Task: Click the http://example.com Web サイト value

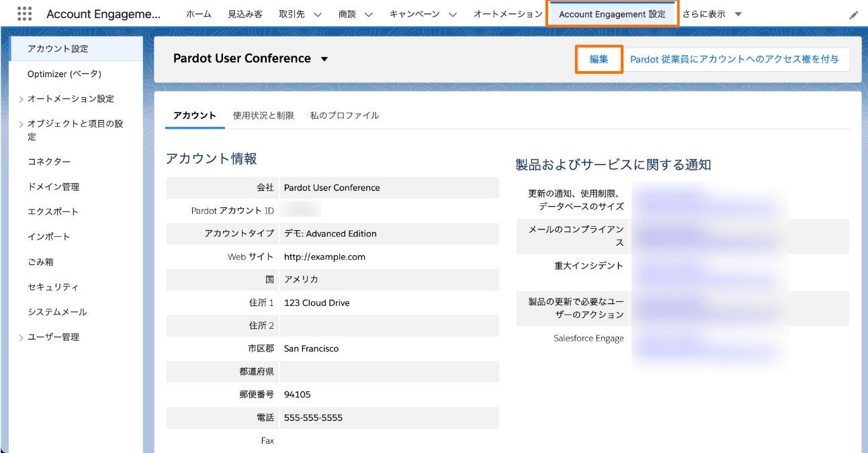Action: click(324, 257)
